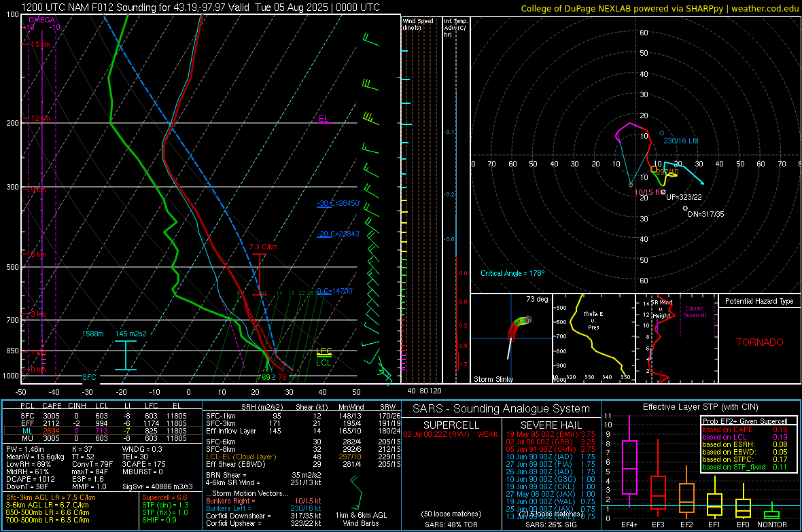Click the K = 37 index value
The image size is (802, 532).
82,449
